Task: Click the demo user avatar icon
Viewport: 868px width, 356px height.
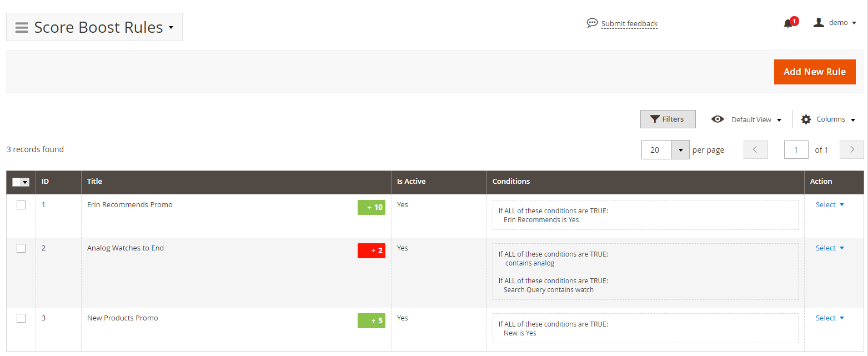Action: (818, 23)
